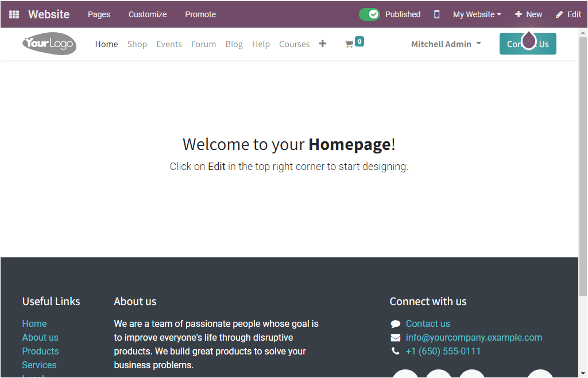
Task: Click the Contact us speech bubble icon
Action: click(395, 323)
